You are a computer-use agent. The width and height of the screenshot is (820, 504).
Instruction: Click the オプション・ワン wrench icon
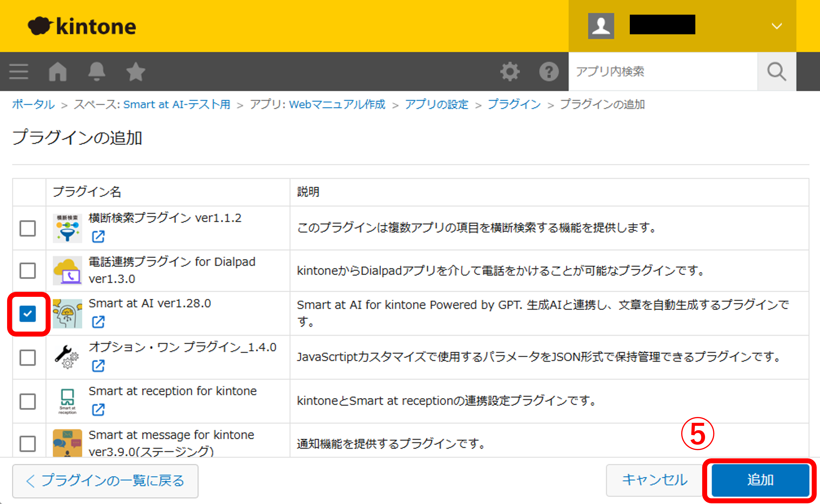[x=67, y=357]
